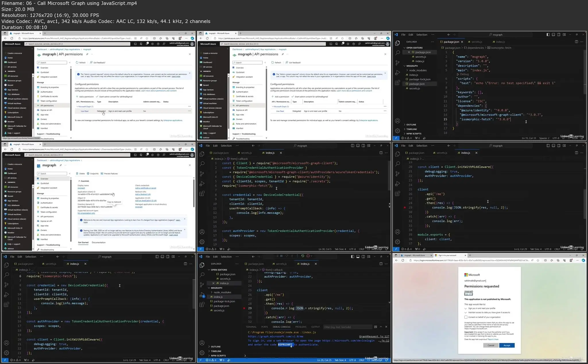Toggle the bottom Panel in the package.json frame's title bar
This screenshot has height=364, width=588.
point(553,35)
